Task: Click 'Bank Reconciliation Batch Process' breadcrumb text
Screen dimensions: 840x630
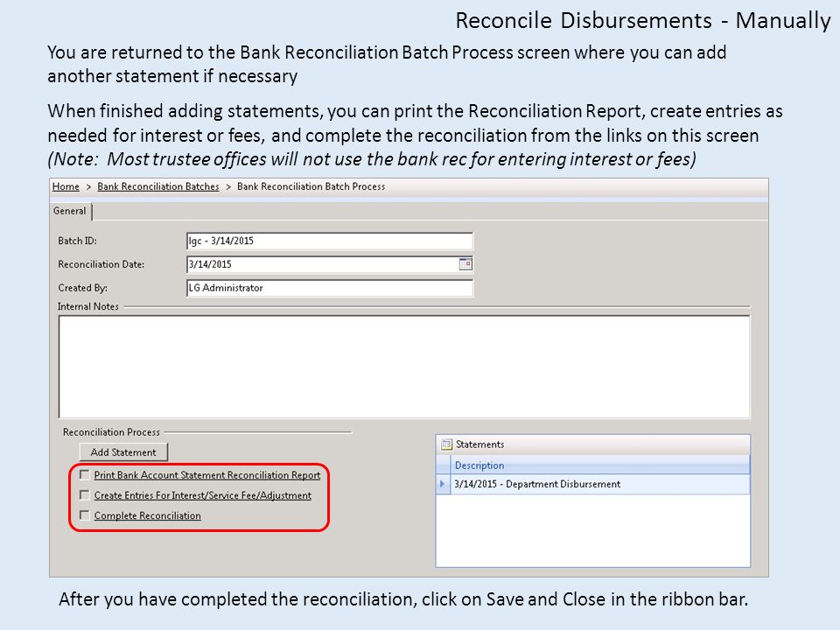Action: click(x=311, y=186)
